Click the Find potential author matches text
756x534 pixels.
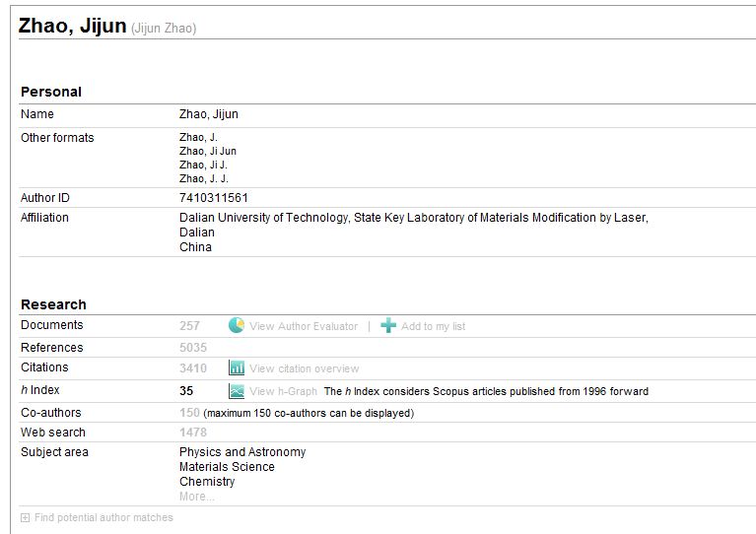point(103,517)
